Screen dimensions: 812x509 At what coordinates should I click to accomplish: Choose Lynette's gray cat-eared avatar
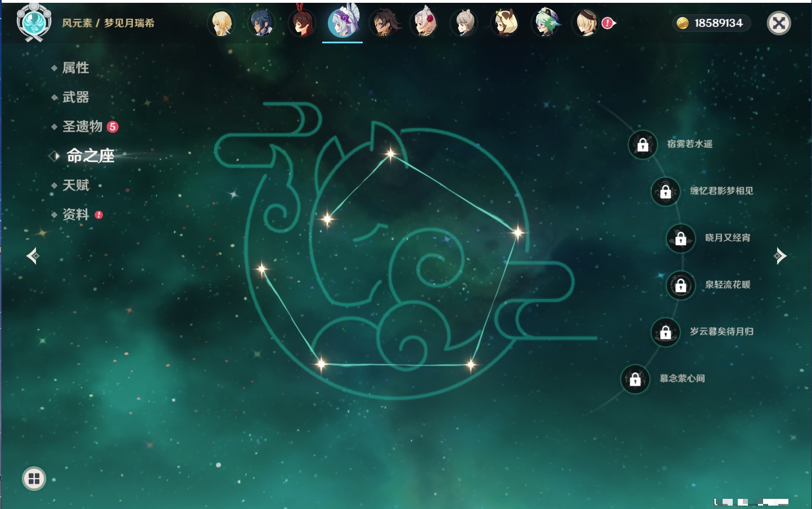click(464, 24)
